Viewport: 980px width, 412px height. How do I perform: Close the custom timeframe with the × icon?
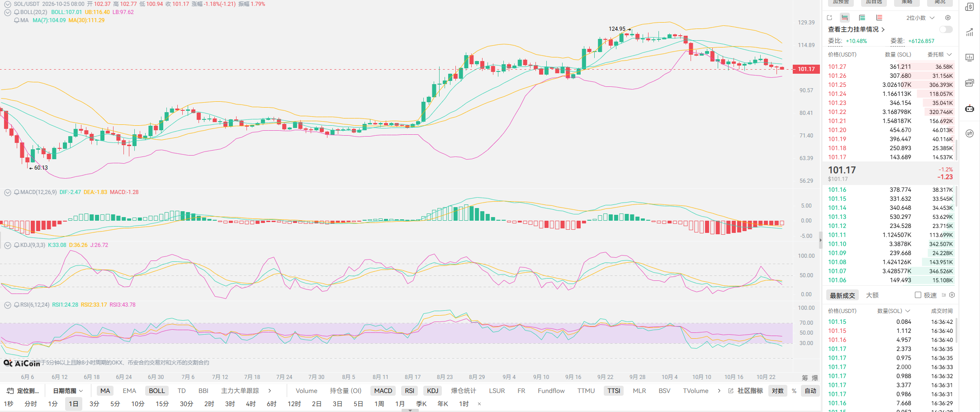click(479, 404)
